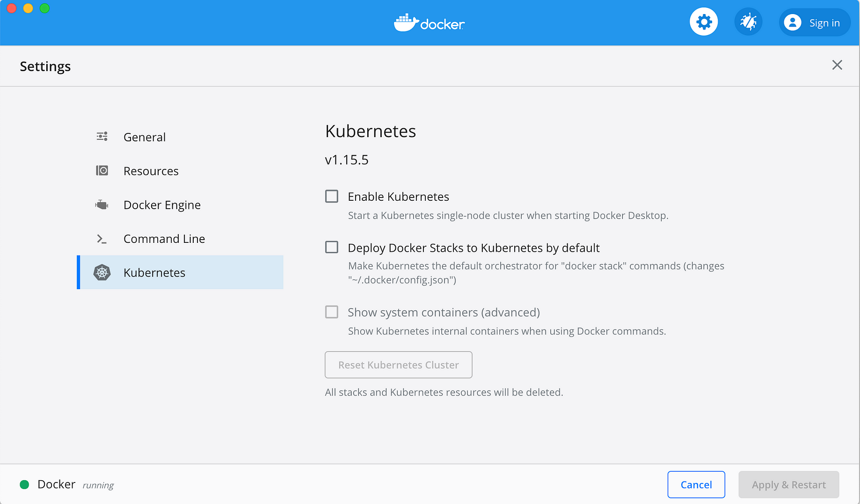The width and height of the screenshot is (860, 504).
Task: Click the green Docker running status dot
Action: [x=24, y=484]
